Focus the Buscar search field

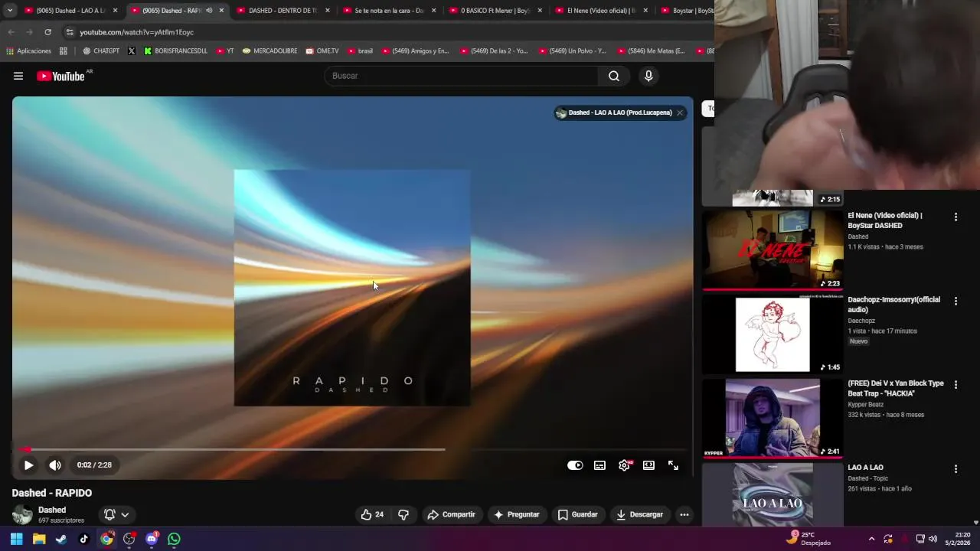461,76
